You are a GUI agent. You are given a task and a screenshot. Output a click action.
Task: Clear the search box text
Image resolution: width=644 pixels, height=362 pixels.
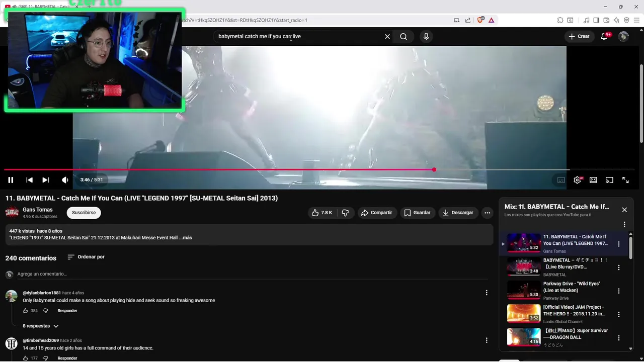(x=387, y=36)
